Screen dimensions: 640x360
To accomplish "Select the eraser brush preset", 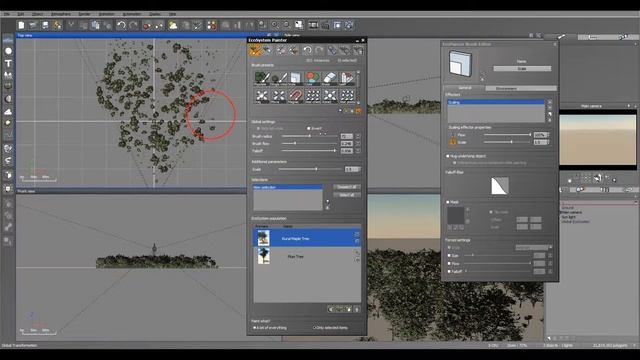I will coord(330,78).
